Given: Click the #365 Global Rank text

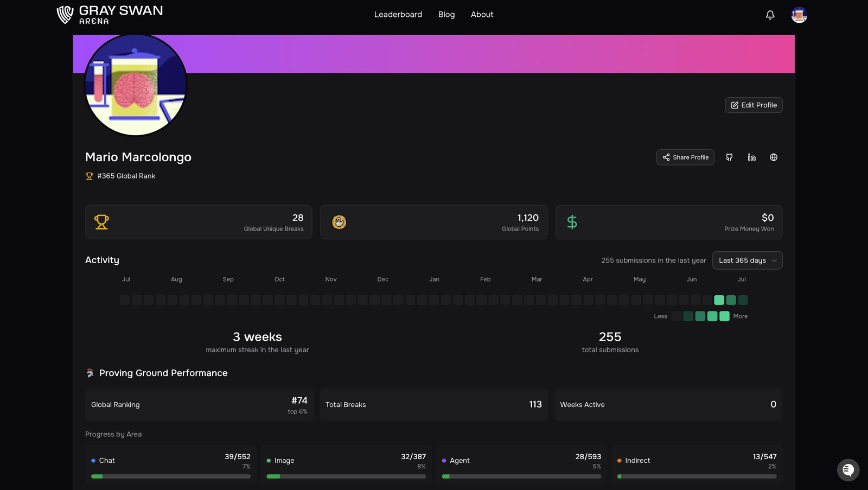Looking at the screenshot, I should (x=126, y=176).
